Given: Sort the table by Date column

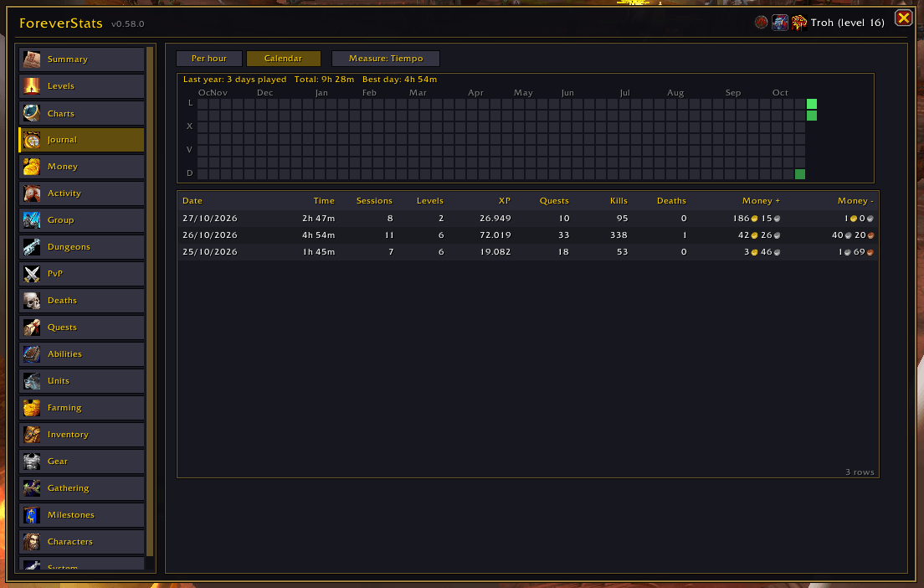Looking at the screenshot, I should point(192,201).
